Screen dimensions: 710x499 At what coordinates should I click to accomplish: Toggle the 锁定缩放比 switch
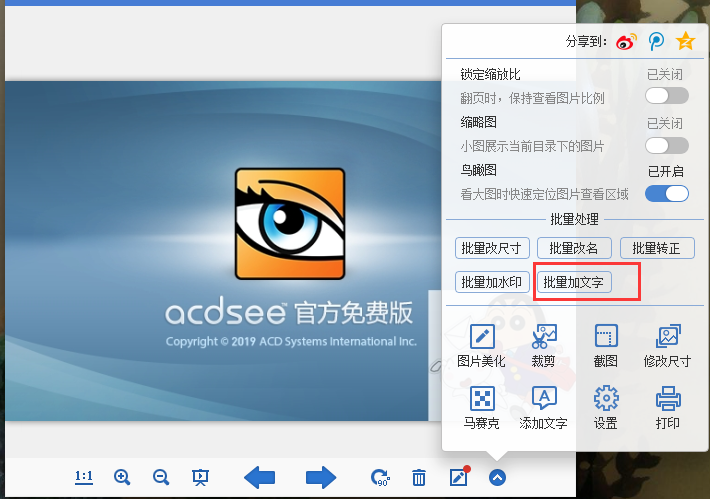click(667, 96)
